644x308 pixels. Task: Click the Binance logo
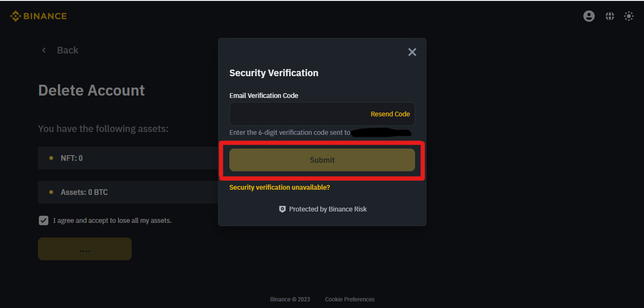[x=38, y=16]
